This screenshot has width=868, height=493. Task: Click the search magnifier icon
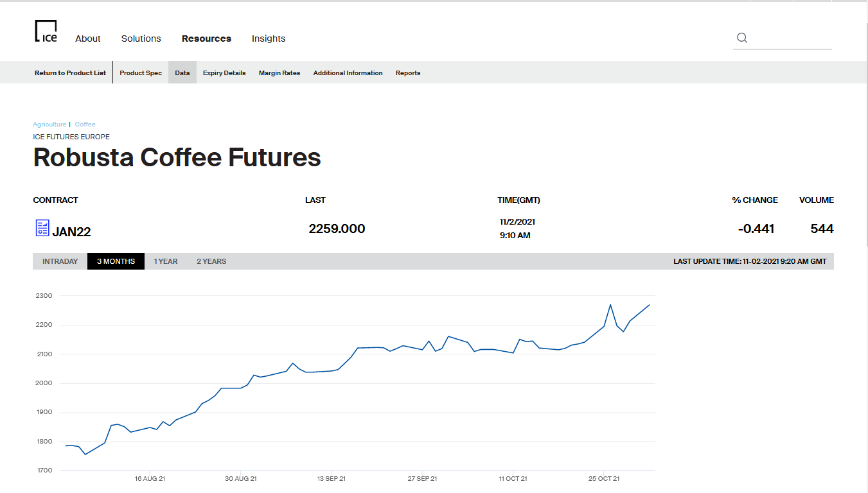coord(742,38)
